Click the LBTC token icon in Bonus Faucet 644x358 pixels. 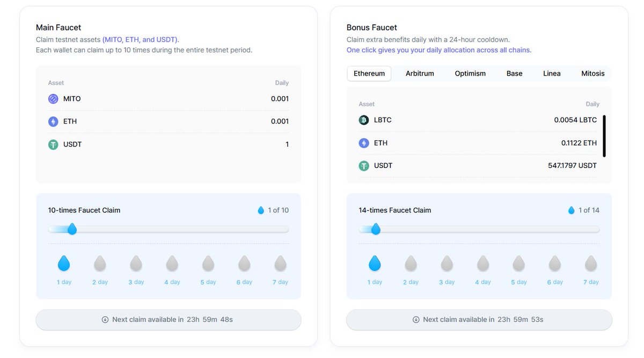(364, 120)
